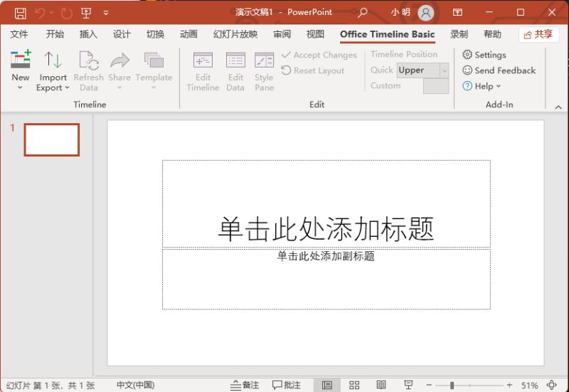Switch to reading view icon

[381, 385]
